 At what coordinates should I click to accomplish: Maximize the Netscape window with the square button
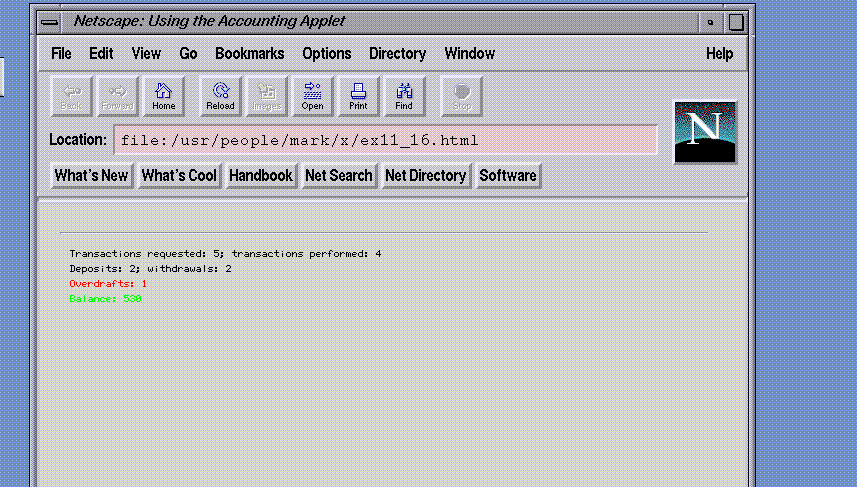[x=736, y=22]
